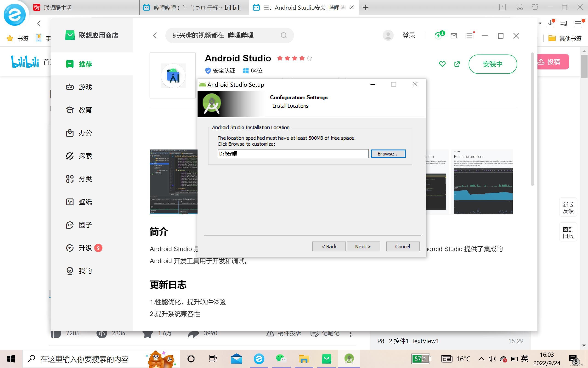Viewport: 588px width, 368px height.
Task: Open 探索 section in sidebar
Action: pos(92,156)
